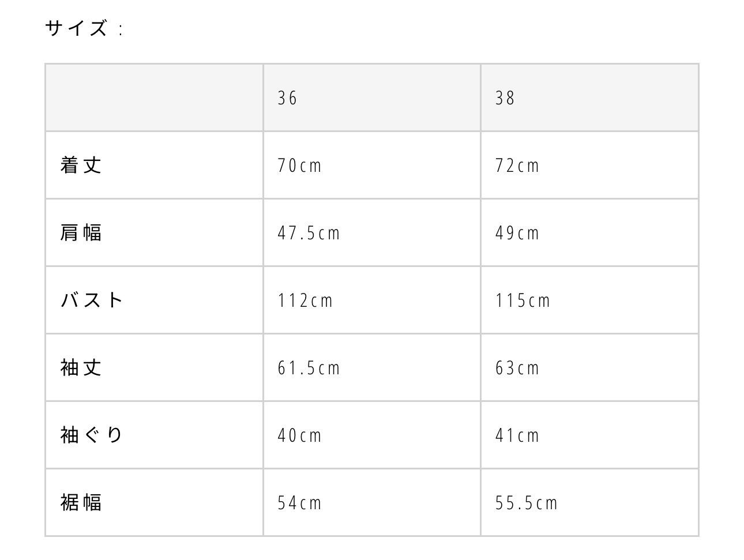The height and width of the screenshot is (560, 744).
Task: Click the 47.5cm shoulder width value
Action: pyautogui.click(x=309, y=234)
